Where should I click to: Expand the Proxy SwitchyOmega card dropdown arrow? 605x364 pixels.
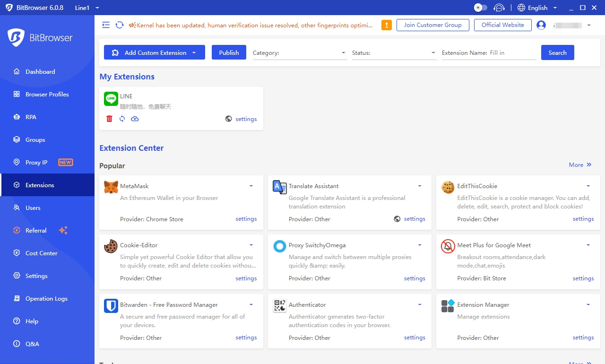pyautogui.click(x=420, y=245)
